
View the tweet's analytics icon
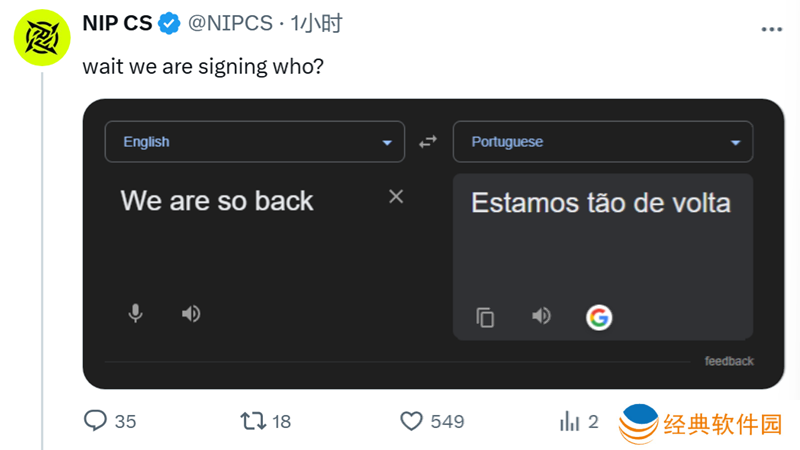(569, 421)
